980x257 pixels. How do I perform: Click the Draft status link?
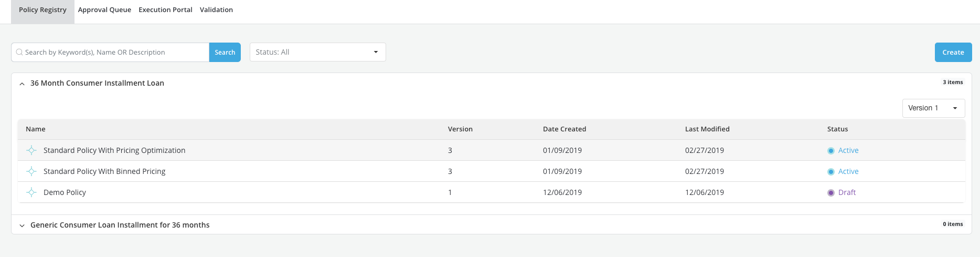tap(847, 192)
